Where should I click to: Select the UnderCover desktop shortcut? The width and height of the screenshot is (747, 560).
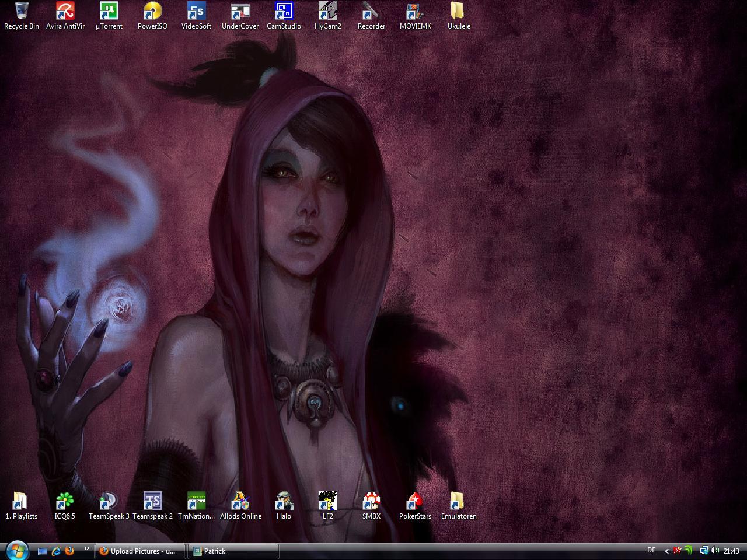[x=240, y=16]
